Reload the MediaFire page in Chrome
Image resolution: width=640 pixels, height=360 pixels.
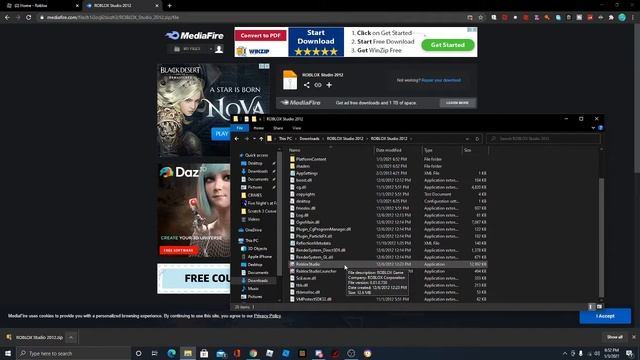(29, 18)
